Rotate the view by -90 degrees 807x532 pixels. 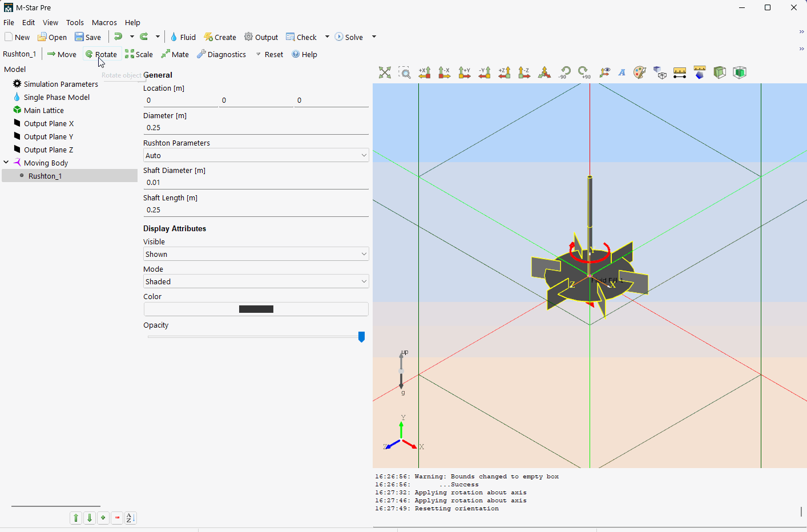(564, 72)
